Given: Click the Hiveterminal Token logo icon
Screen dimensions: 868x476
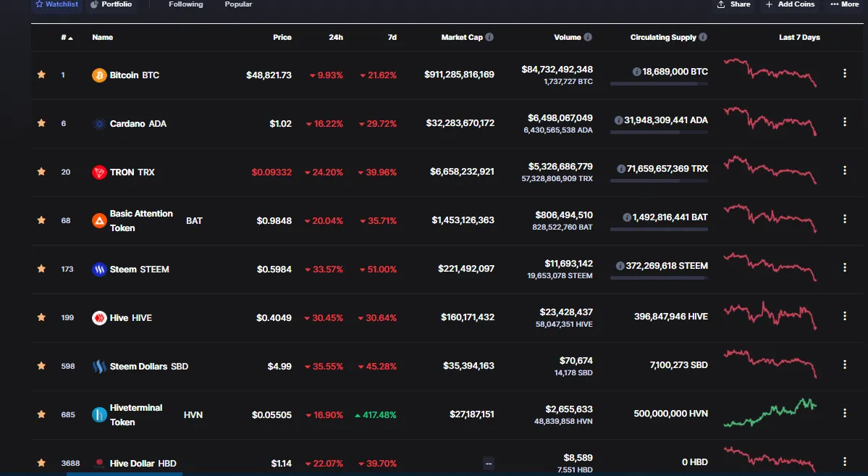Looking at the screenshot, I should pos(99,414).
